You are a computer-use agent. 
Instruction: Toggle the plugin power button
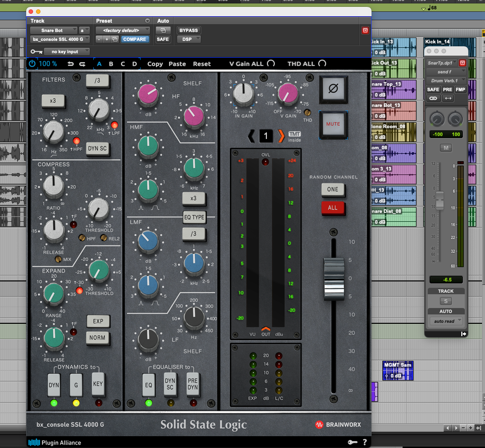(32, 64)
